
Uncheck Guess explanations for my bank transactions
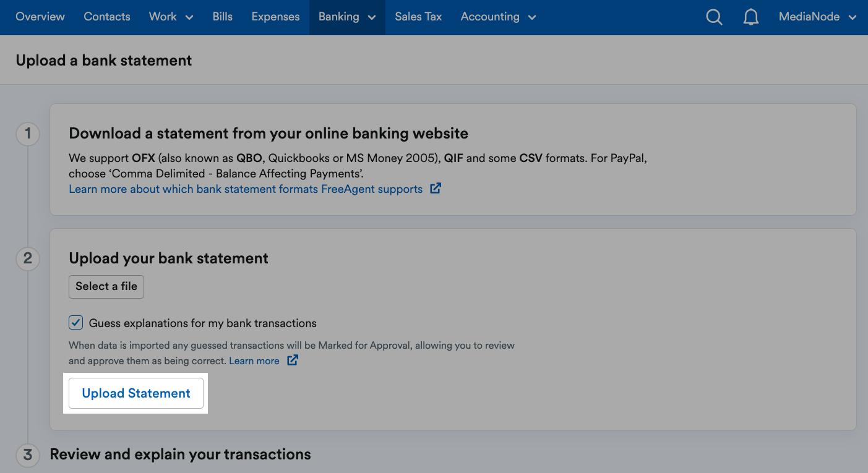(x=75, y=322)
